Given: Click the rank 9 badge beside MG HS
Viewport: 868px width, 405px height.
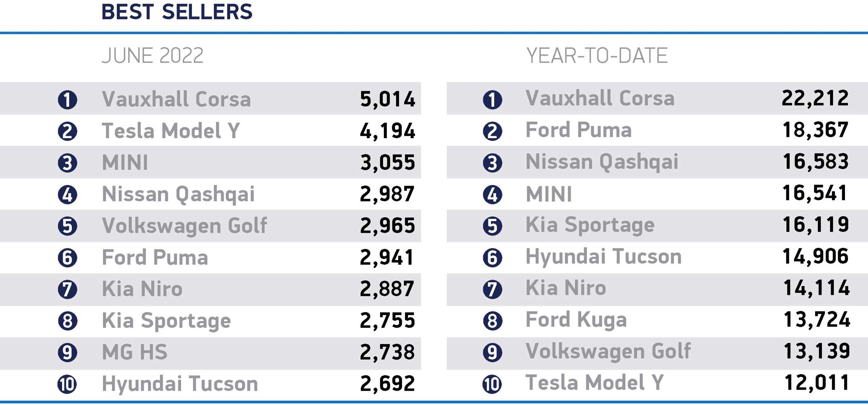Looking at the screenshot, I should click(67, 352).
